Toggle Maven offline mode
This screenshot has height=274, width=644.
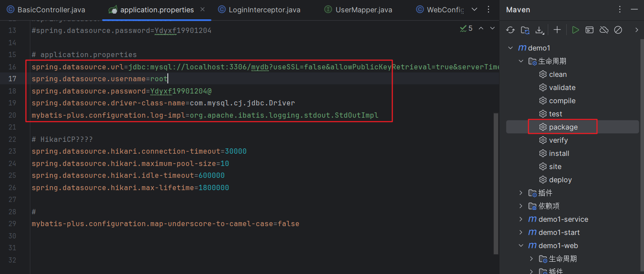tap(604, 30)
